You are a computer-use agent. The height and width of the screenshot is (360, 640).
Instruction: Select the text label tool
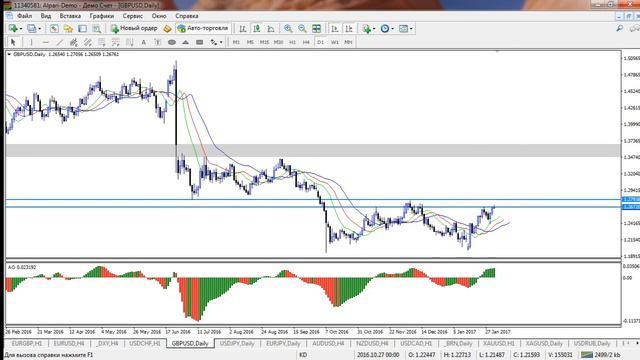158,42
